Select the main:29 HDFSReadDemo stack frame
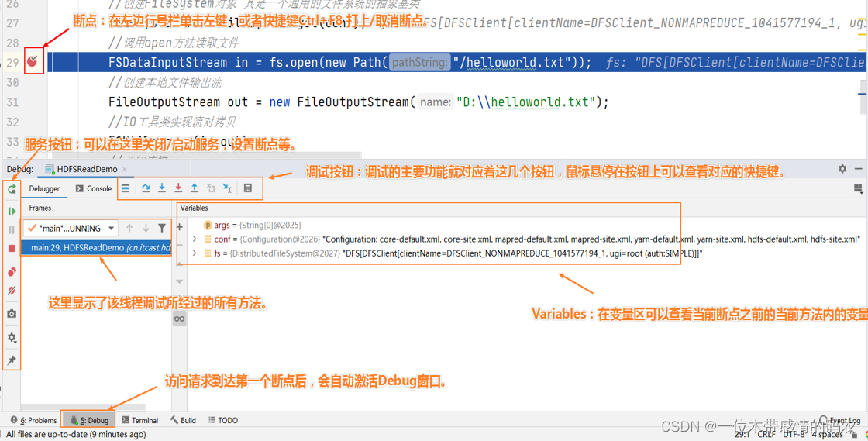The height and width of the screenshot is (441, 868). click(x=93, y=248)
